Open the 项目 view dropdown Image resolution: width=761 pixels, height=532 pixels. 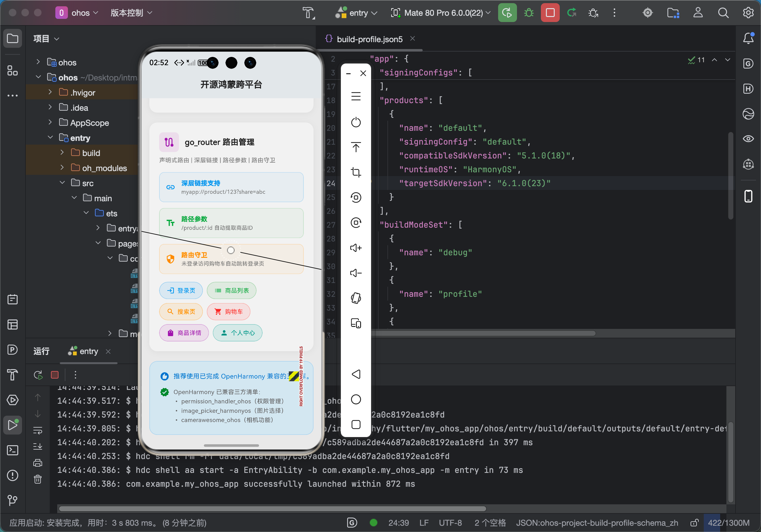pyautogui.click(x=47, y=38)
